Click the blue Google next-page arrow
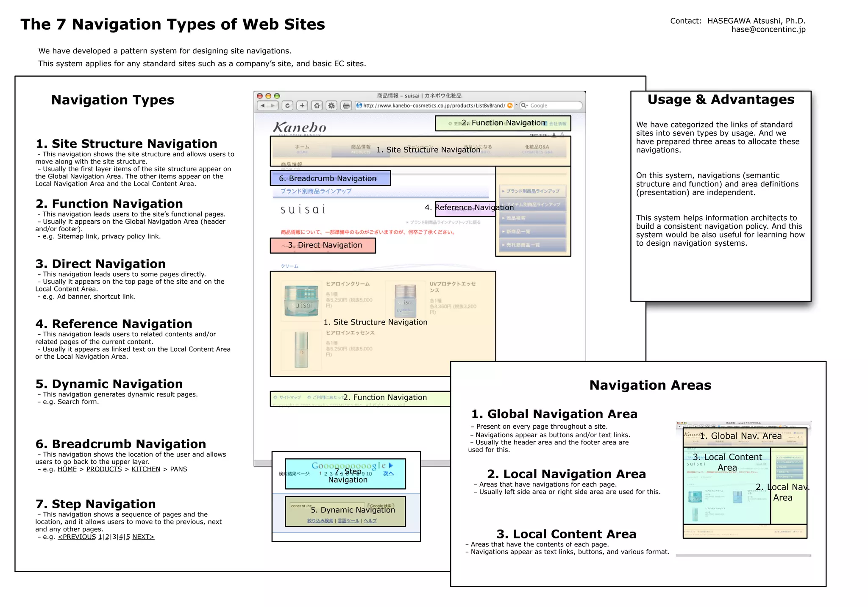868x607 pixels. coord(391,465)
